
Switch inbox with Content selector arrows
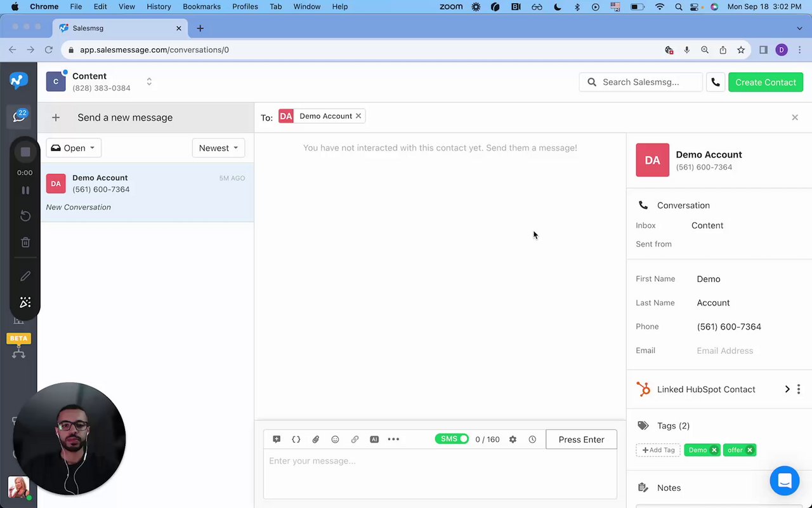click(149, 82)
